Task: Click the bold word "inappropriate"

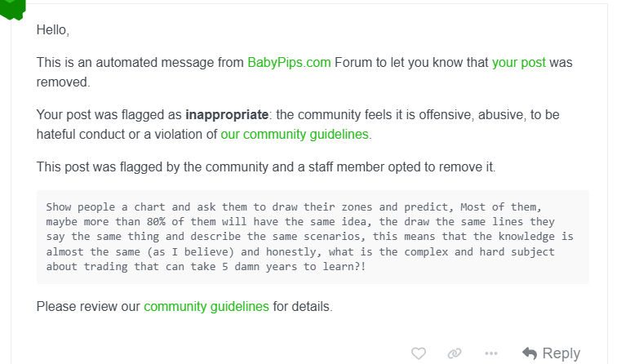Action: [x=227, y=114]
